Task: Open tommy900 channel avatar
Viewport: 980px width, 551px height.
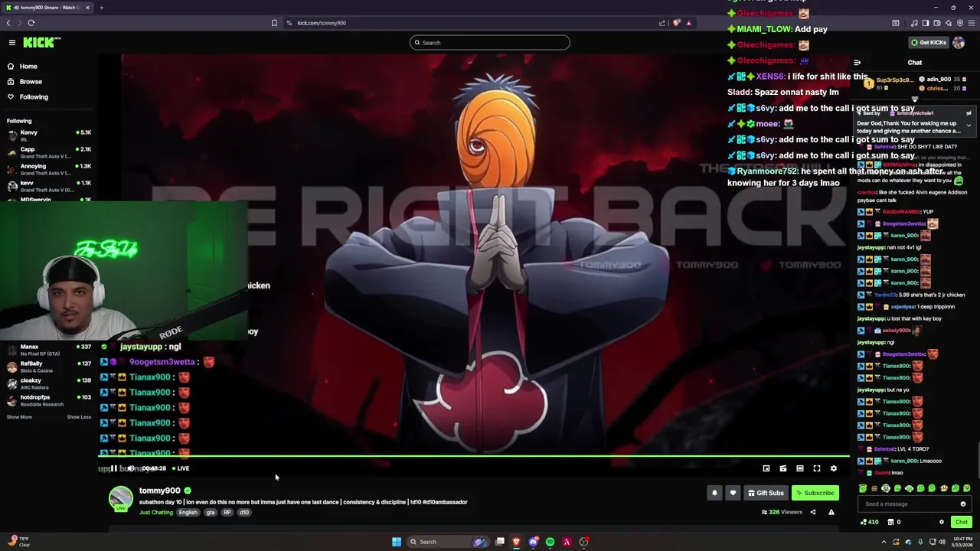Action: (120, 498)
